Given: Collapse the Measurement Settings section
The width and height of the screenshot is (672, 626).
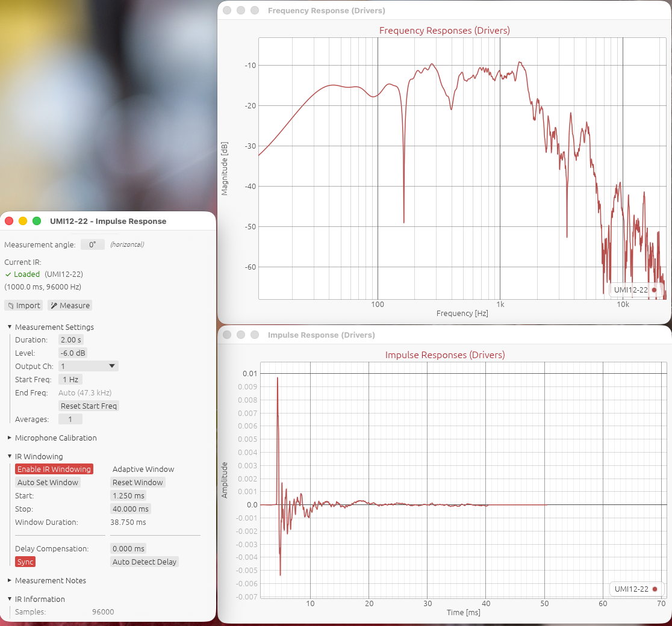Looking at the screenshot, I should point(10,327).
